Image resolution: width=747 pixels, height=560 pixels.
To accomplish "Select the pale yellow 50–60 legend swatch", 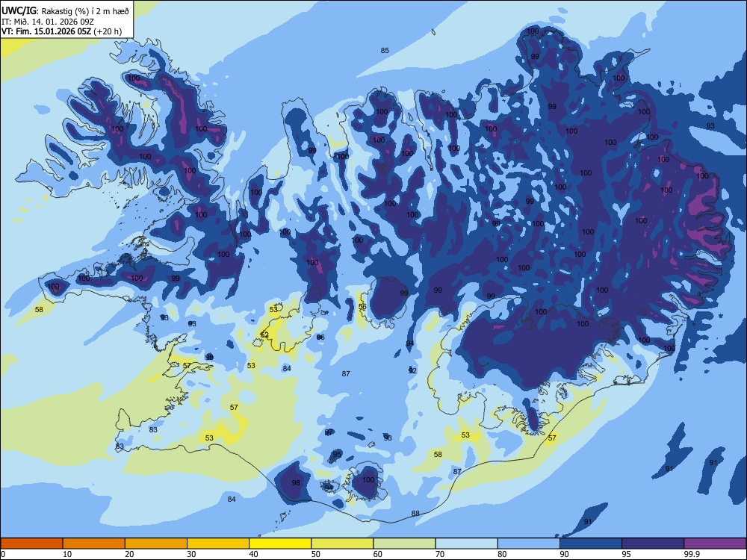I will (x=342, y=544).
